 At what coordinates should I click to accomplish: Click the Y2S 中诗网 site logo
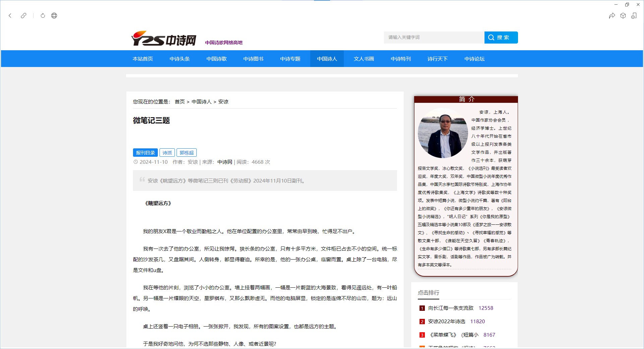click(164, 39)
